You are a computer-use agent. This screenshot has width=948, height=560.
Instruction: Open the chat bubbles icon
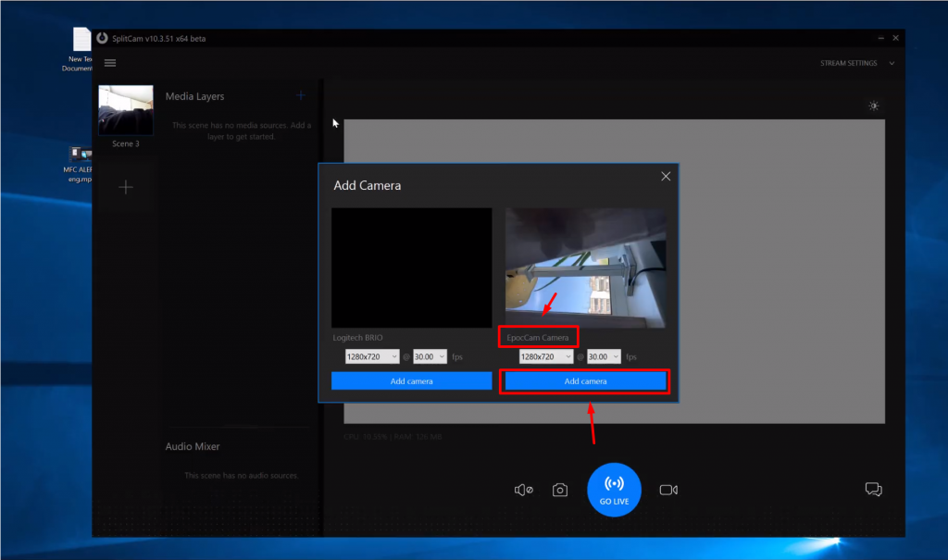tap(874, 490)
